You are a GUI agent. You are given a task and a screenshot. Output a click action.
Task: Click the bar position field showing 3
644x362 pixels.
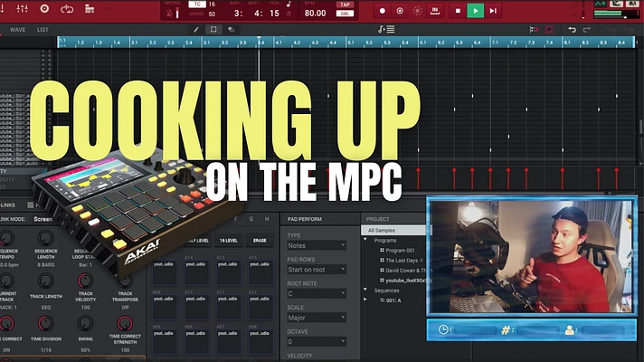pos(238,14)
